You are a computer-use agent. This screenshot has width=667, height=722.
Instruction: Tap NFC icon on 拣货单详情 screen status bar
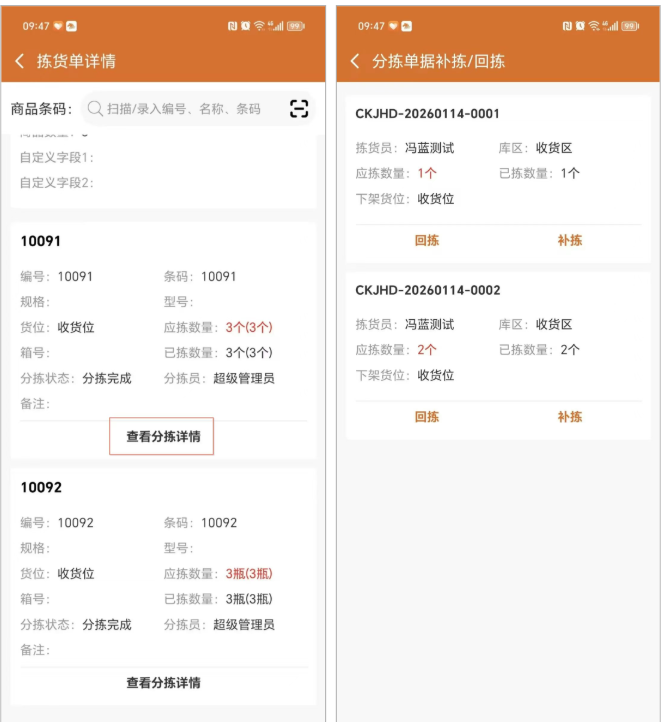click(232, 26)
